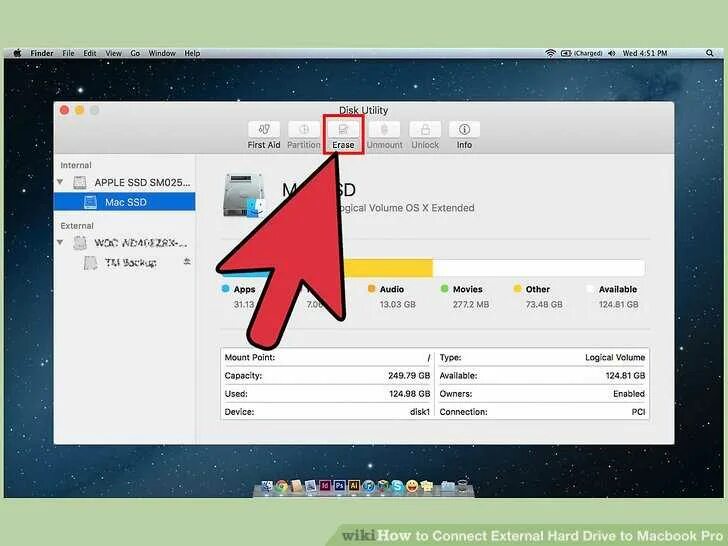The image size is (728, 546).
Task: Open Adobe InDesign in the Dock
Action: (325, 485)
